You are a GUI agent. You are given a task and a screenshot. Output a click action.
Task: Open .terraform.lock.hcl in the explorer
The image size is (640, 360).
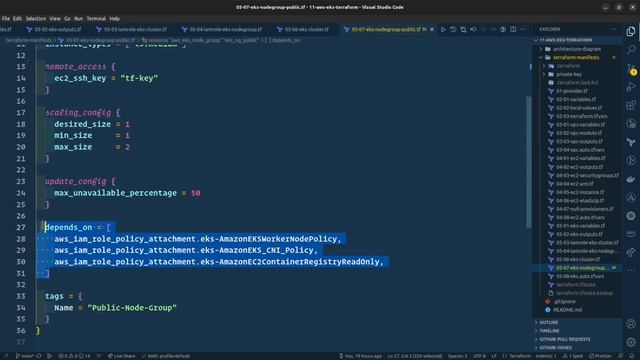tap(577, 82)
